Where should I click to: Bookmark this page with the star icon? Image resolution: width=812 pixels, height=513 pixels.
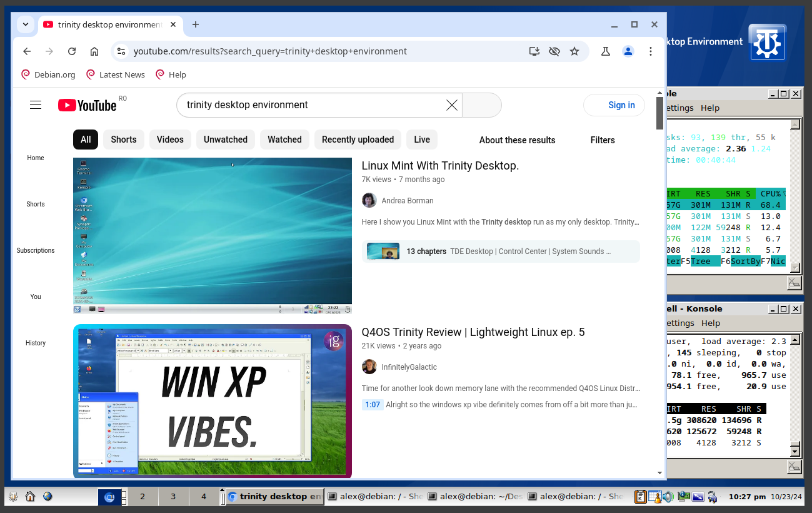(574, 51)
